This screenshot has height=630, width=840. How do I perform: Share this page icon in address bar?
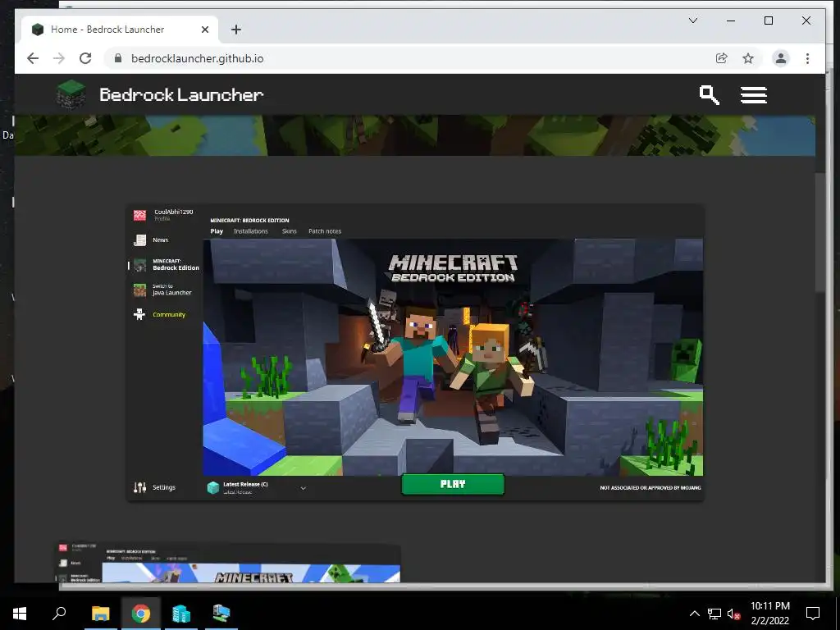pos(722,58)
